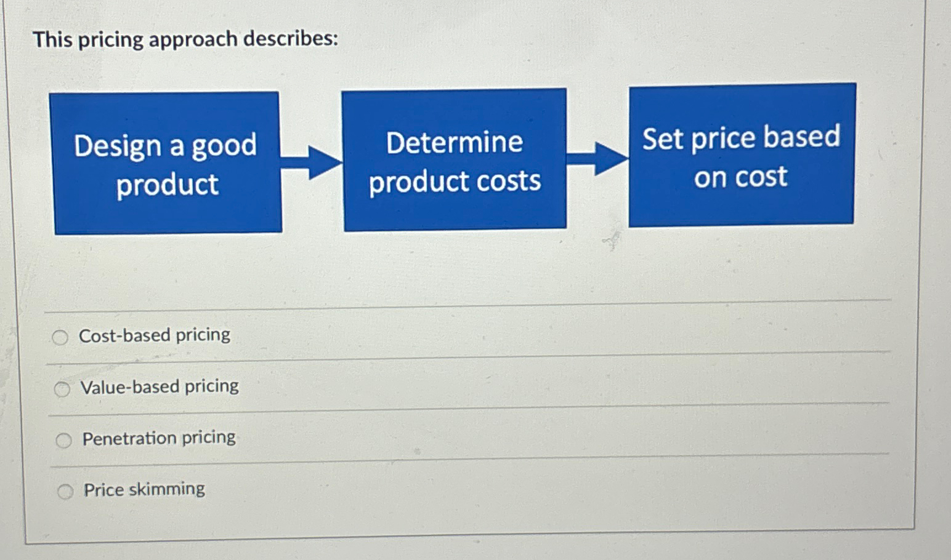
Task: Click the 'Design a good product' box
Action: tap(166, 163)
